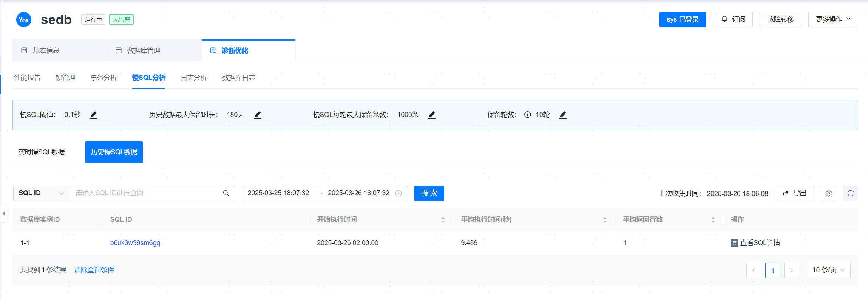Open SQL ID b6uk3w39sm6gq link

135,243
